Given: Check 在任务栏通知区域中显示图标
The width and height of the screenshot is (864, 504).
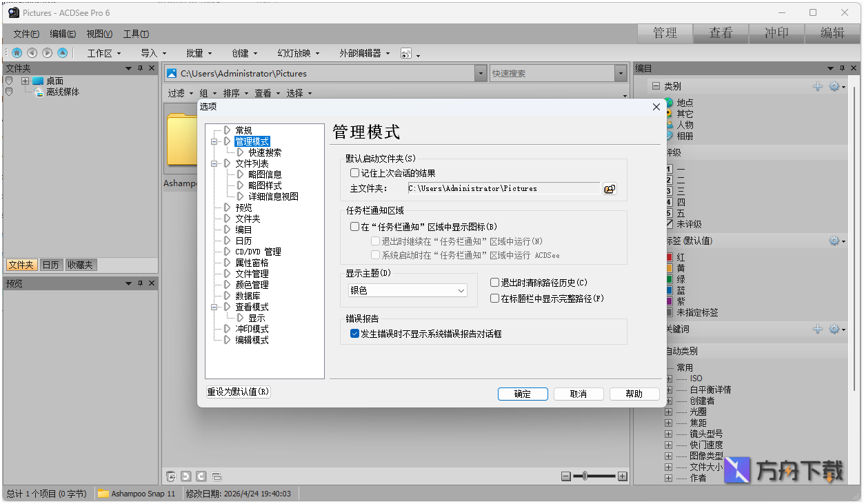Looking at the screenshot, I should click(x=355, y=225).
